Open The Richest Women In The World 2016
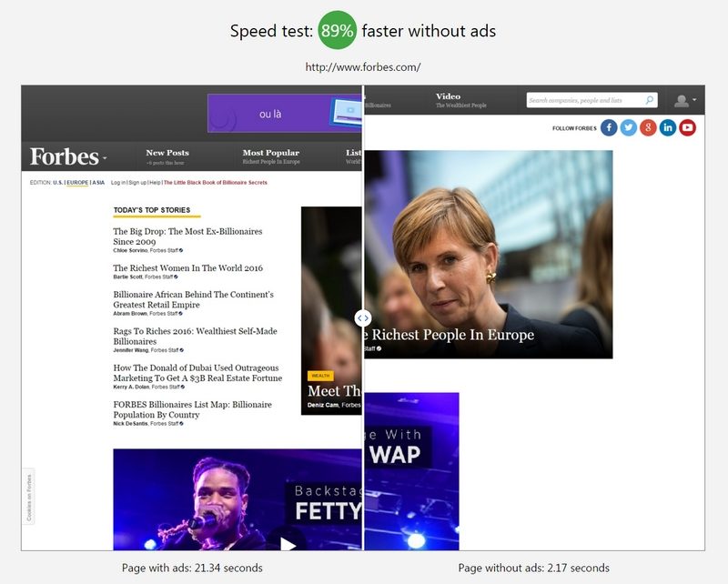Viewport: 728px width, 584px height. (x=188, y=267)
